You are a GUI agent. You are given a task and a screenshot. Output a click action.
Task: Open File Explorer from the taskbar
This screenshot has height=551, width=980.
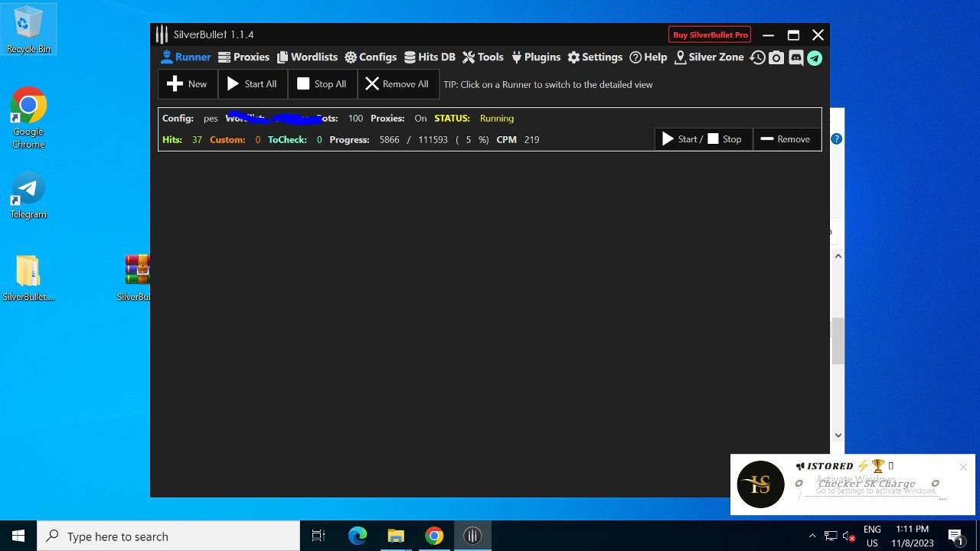396,536
